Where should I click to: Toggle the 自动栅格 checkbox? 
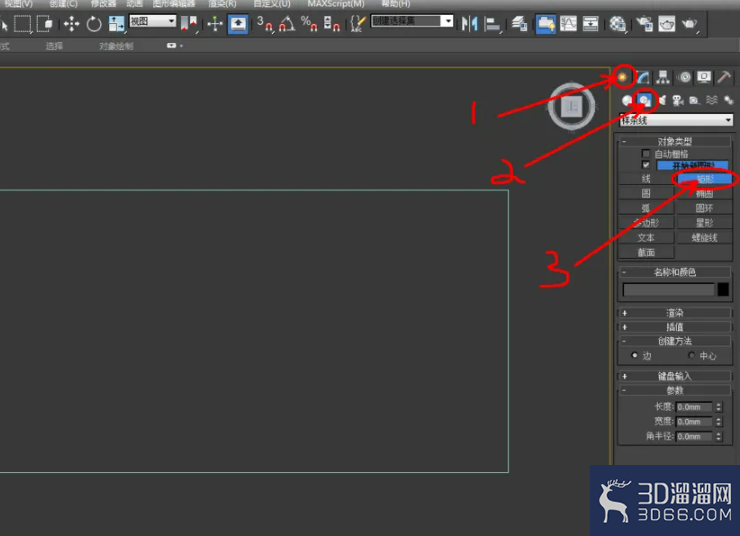646,154
